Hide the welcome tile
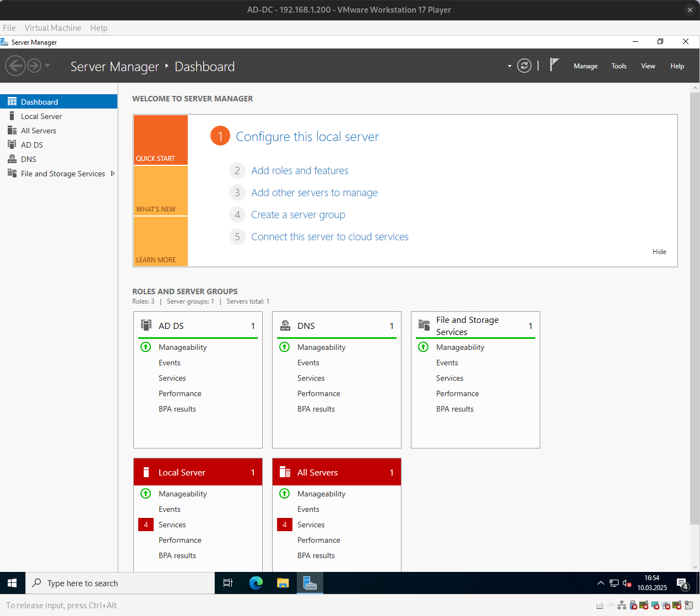 [659, 252]
